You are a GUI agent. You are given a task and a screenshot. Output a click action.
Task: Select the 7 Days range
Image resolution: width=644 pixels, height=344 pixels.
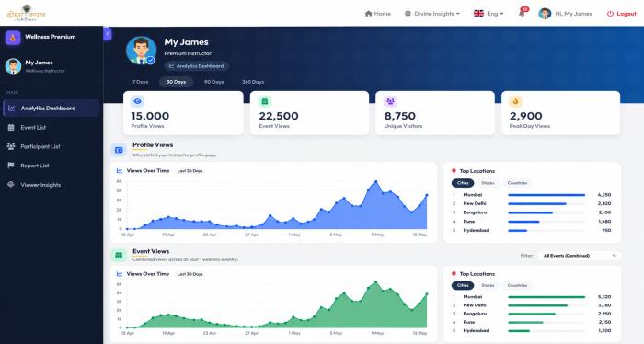pos(141,82)
